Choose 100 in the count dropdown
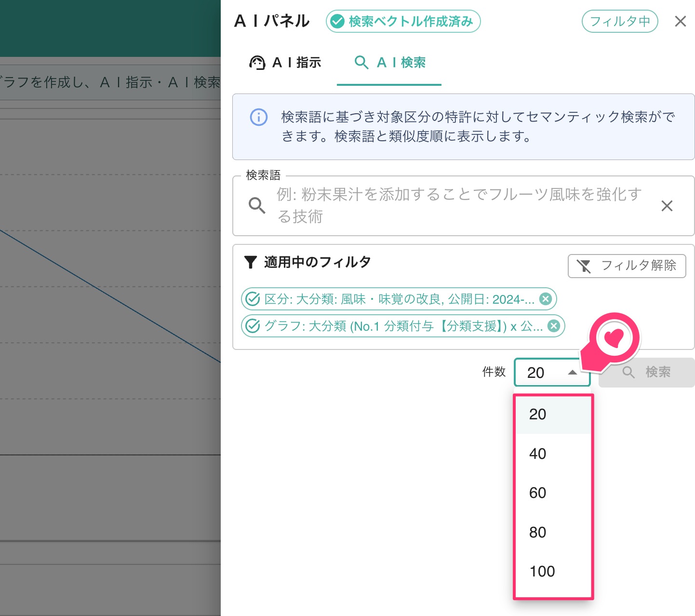This screenshot has width=695, height=616. pyautogui.click(x=542, y=571)
